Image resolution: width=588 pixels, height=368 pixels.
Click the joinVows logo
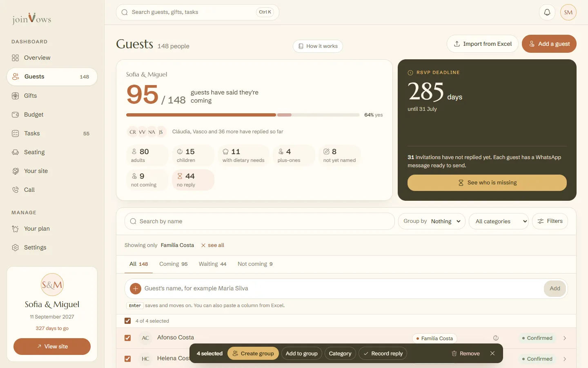pyautogui.click(x=31, y=18)
